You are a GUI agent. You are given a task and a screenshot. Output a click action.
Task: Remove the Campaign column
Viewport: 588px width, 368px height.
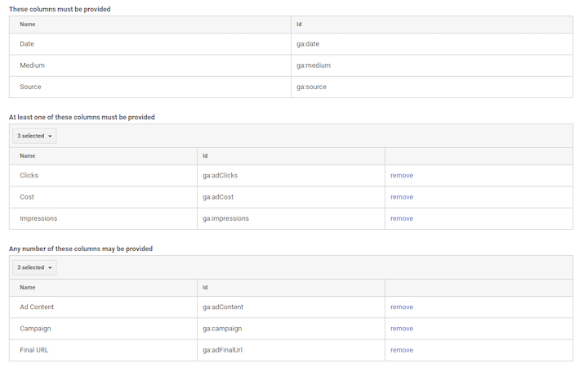pyautogui.click(x=401, y=329)
